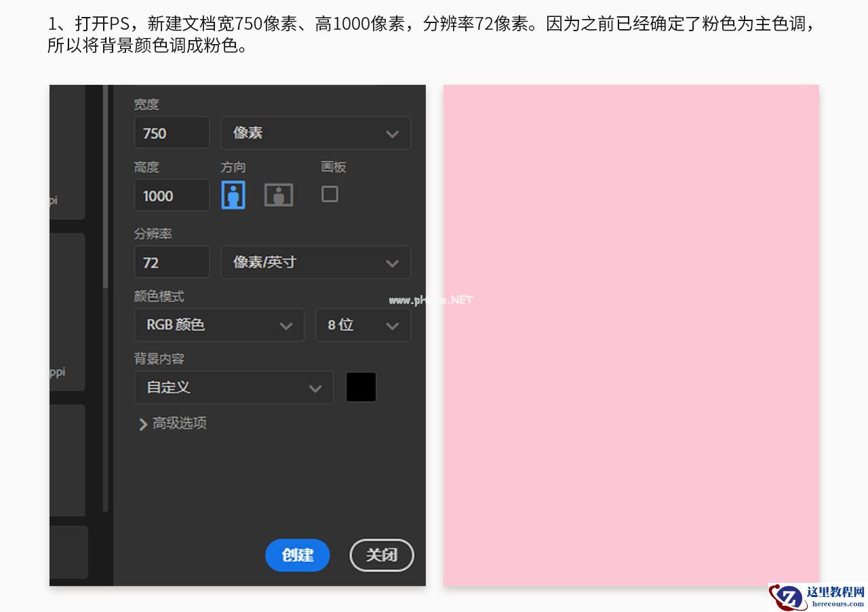Open the RGB 颜色 color mode dropdown

click(219, 325)
